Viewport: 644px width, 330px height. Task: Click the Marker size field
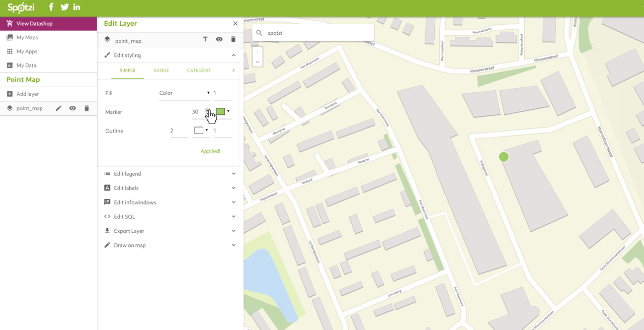(200, 112)
